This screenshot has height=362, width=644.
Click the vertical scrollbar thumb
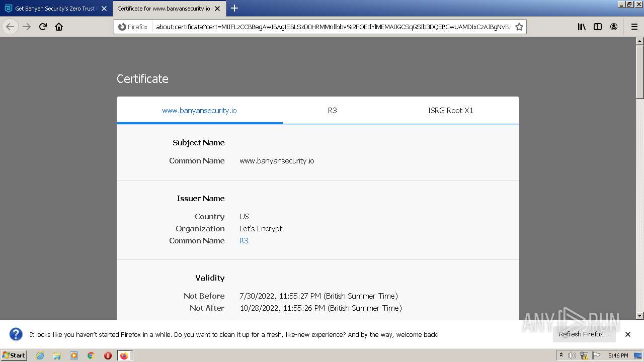coord(640,72)
